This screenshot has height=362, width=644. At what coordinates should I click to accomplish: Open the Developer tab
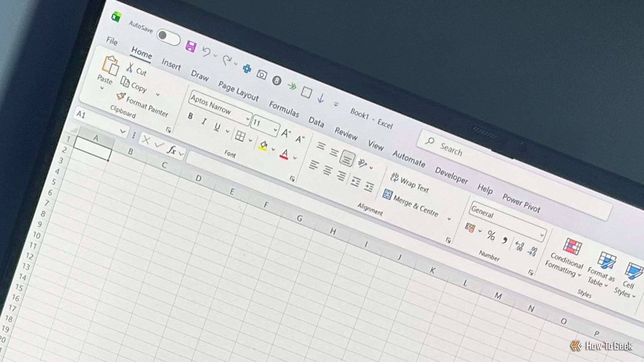(451, 175)
